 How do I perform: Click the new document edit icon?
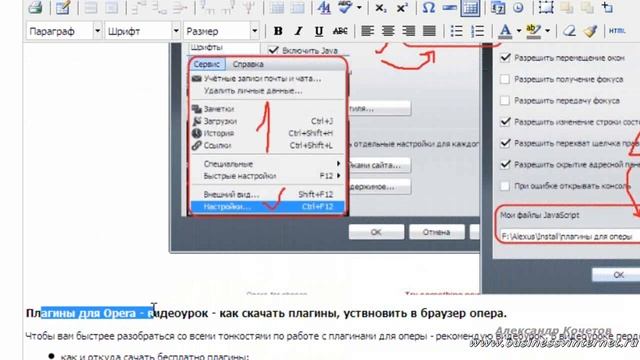coord(62,7)
